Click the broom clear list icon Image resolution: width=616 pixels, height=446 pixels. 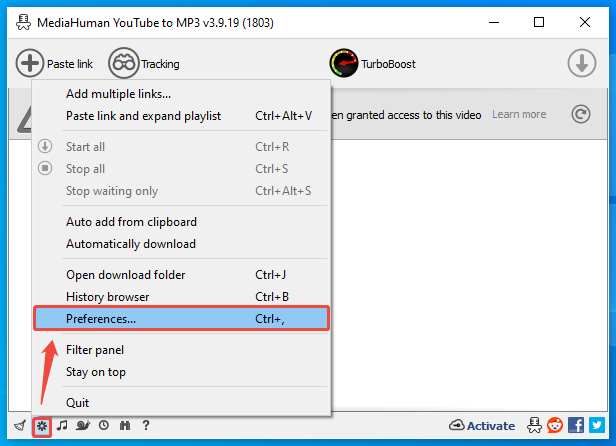click(20, 426)
